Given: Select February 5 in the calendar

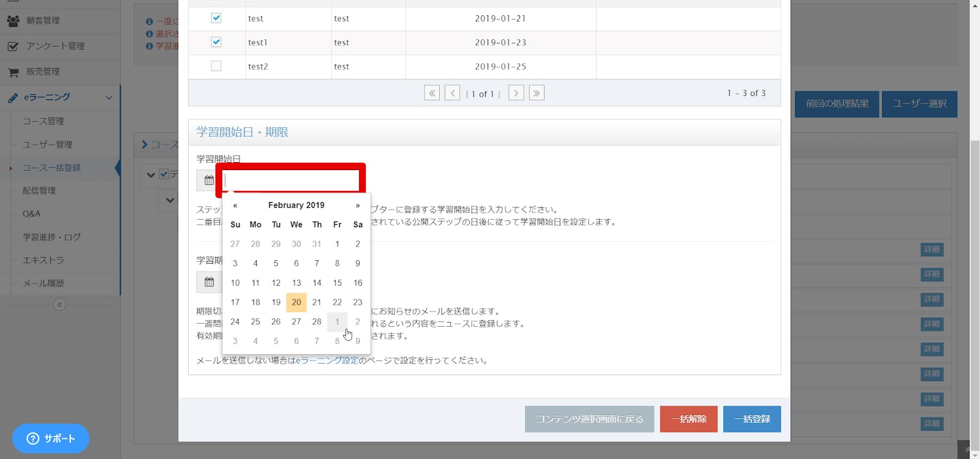Looking at the screenshot, I should click(x=276, y=264).
